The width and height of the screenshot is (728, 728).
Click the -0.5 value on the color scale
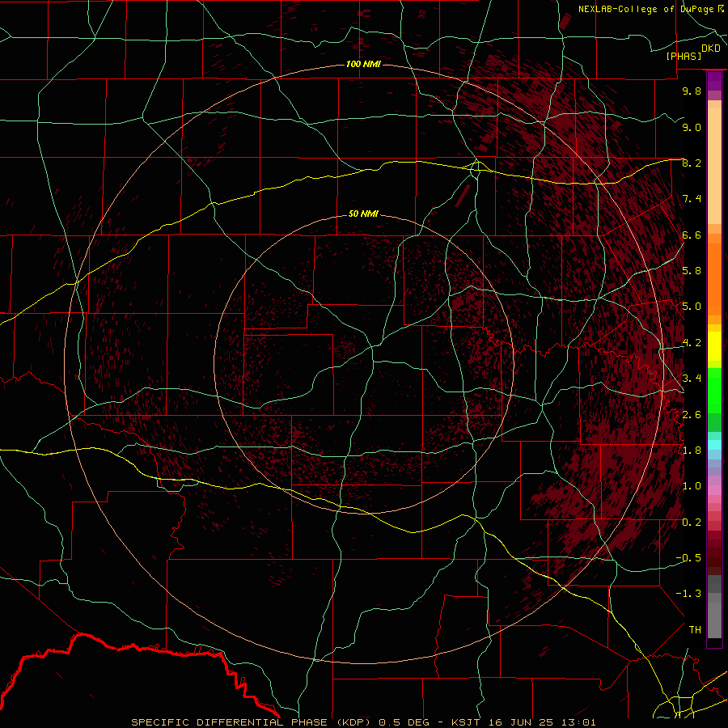pyautogui.click(x=689, y=558)
